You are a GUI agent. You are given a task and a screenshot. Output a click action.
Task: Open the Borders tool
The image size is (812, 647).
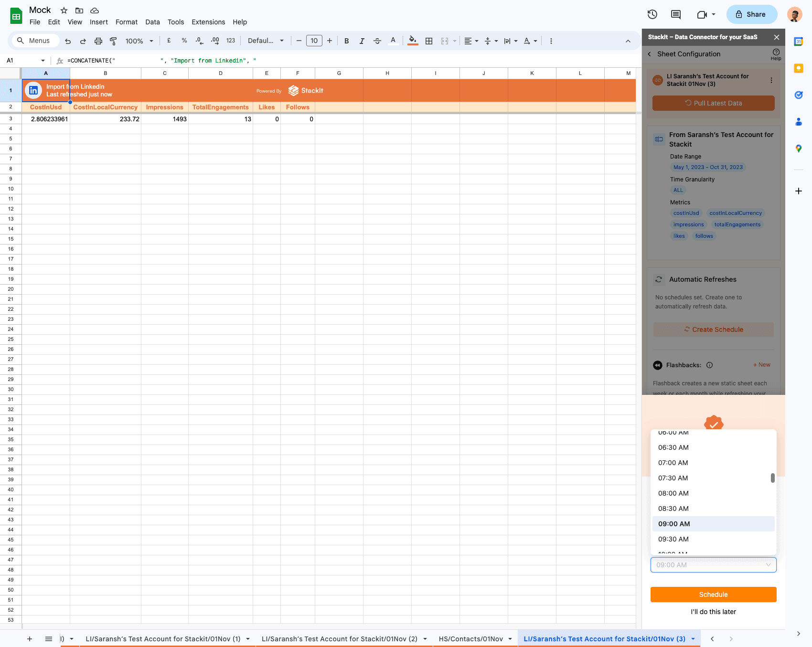(429, 41)
